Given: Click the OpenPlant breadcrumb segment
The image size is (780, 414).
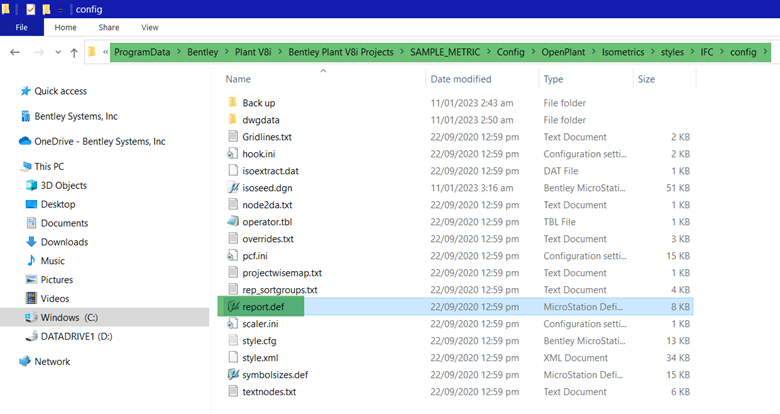Looking at the screenshot, I should point(563,52).
